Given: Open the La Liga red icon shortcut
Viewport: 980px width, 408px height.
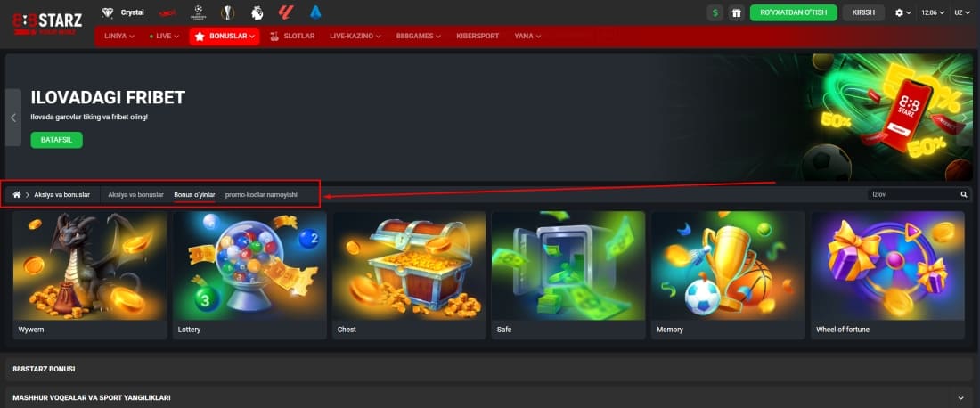Looking at the screenshot, I should [286, 12].
